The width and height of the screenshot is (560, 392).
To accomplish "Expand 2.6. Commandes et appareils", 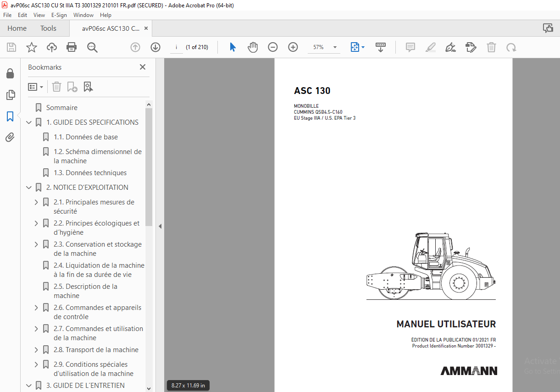I will [x=36, y=308].
